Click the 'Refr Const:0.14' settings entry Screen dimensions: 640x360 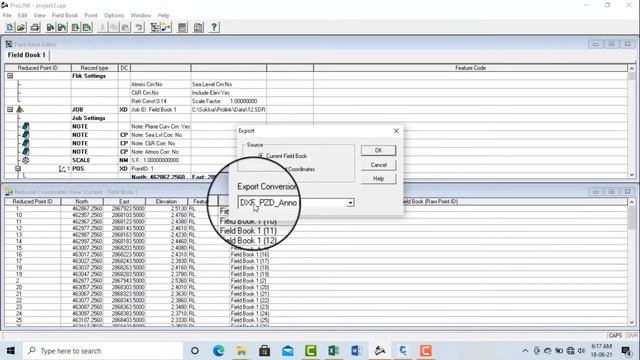point(149,101)
